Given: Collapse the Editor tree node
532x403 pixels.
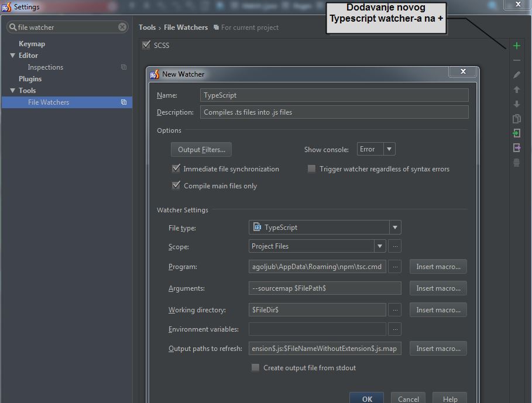Looking at the screenshot, I should point(13,56).
